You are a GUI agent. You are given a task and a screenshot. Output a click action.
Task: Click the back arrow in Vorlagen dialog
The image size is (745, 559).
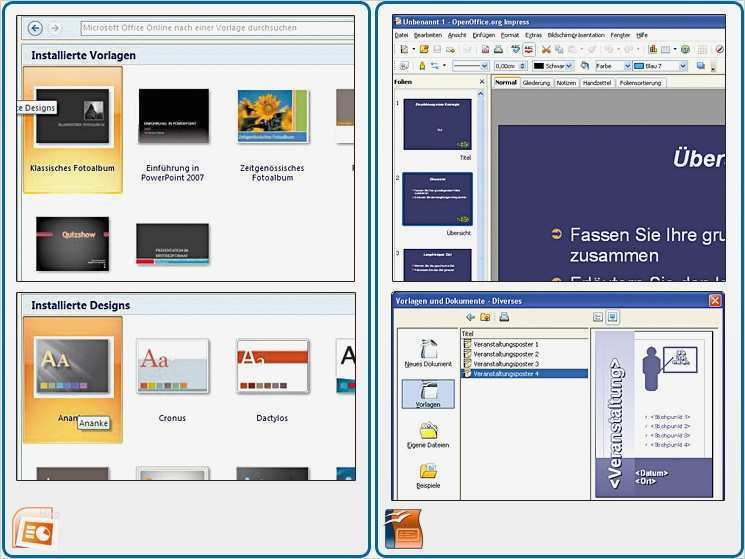point(470,317)
